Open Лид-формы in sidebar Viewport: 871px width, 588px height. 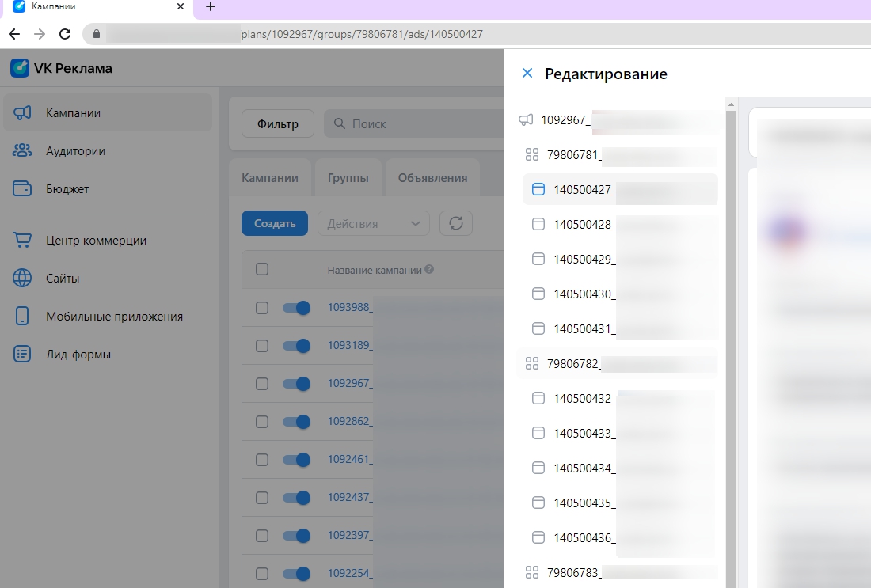(78, 355)
